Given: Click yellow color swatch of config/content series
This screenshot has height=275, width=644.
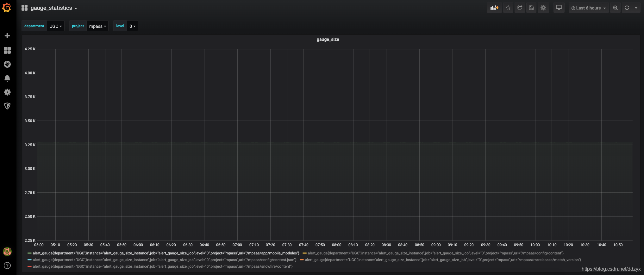Looking at the screenshot, I should click(304, 253).
